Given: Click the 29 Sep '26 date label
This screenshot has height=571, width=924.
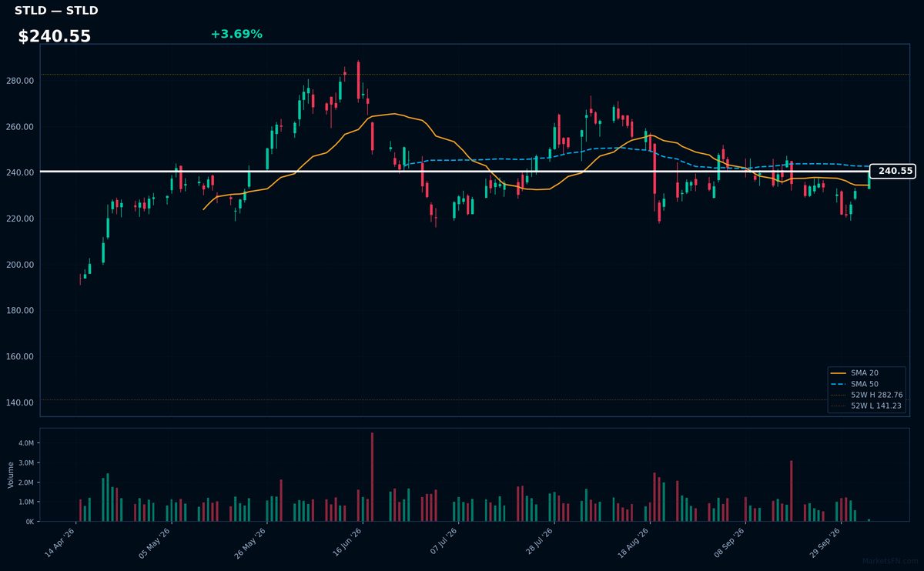Looking at the screenshot, I should click(x=825, y=543).
